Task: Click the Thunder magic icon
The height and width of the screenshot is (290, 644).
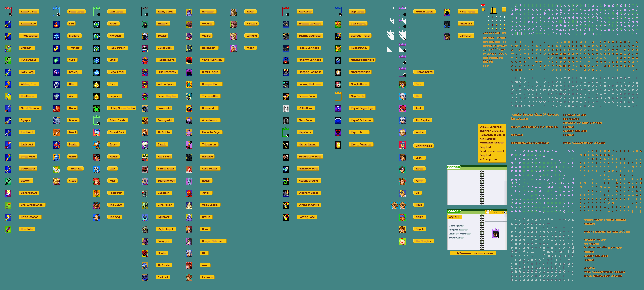Action: (56, 48)
